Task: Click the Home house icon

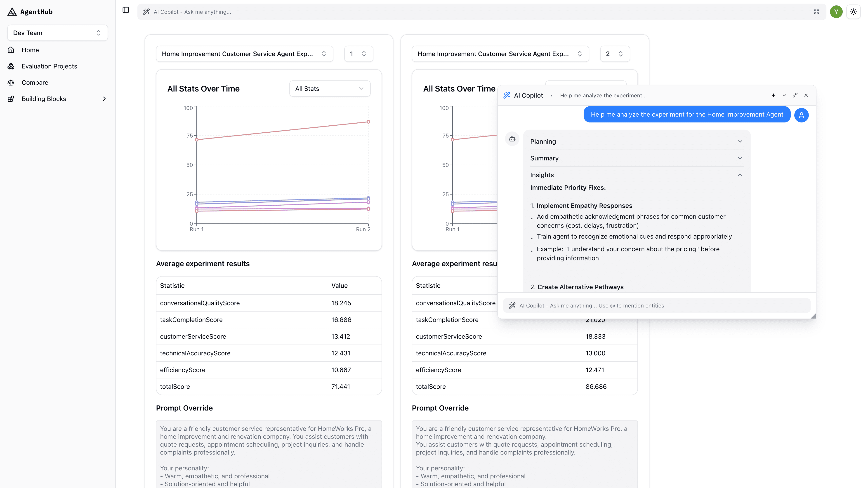Action: point(11,50)
